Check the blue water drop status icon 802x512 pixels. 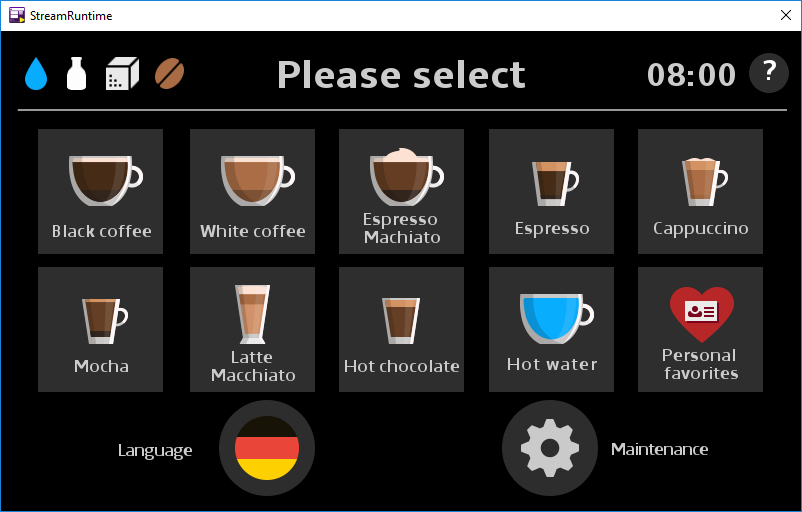point(36,74)
